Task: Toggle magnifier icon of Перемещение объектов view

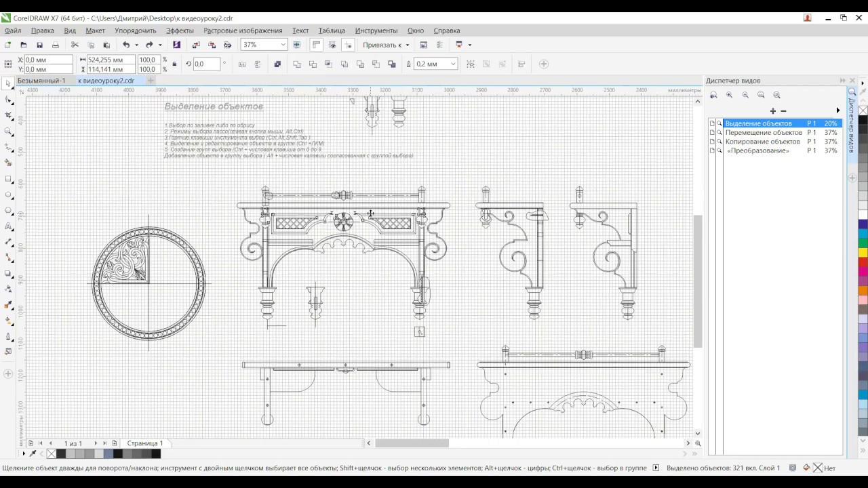Action: point(719,133)
